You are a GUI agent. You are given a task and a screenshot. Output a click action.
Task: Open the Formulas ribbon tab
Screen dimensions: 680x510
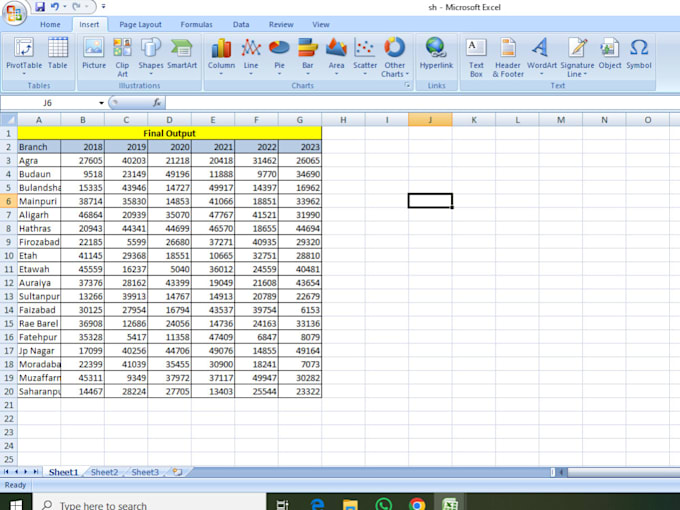click(x=196, y=25)
